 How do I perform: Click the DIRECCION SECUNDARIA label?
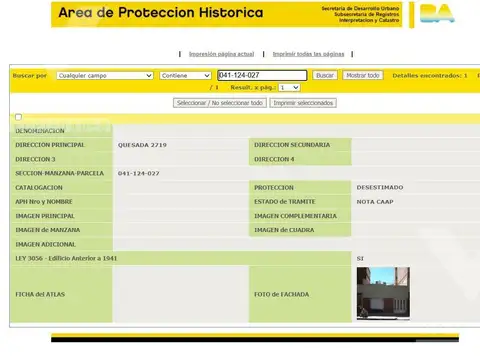[292, 145]
